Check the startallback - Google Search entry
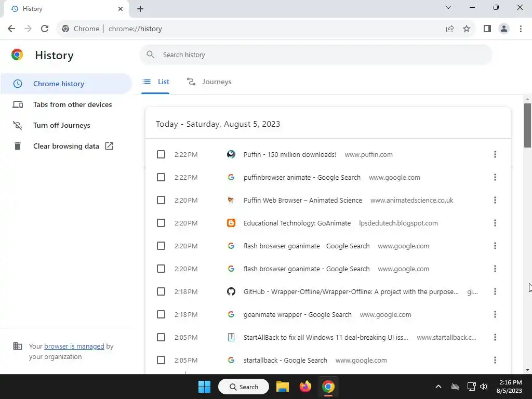This screenshot has width=532, height=399. pos(161,361)
